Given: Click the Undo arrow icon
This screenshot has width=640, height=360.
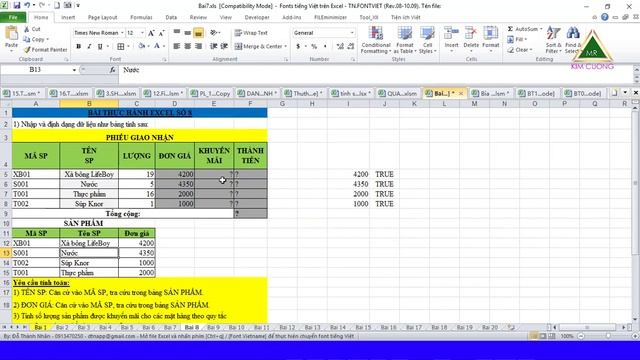Looking at the screenshot, I should coord(27,6).
